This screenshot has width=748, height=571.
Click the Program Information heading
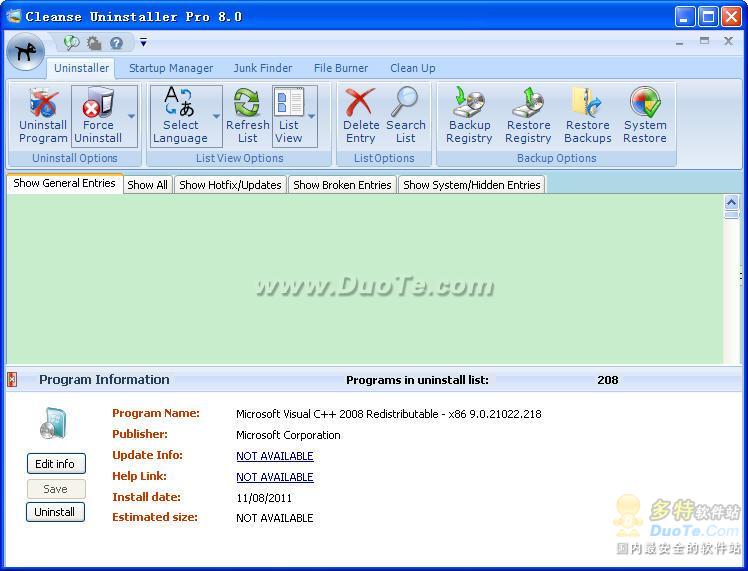(104, 380)
